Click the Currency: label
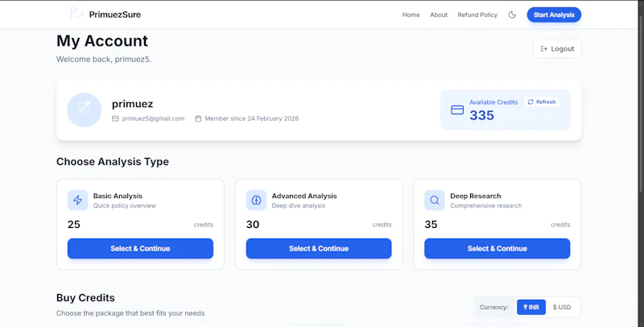The width and height of the screenshot is (644, 327). 493,308
